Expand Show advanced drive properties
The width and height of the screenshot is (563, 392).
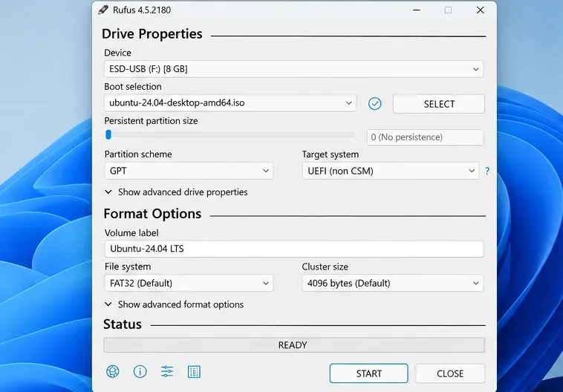coord(176,192)
